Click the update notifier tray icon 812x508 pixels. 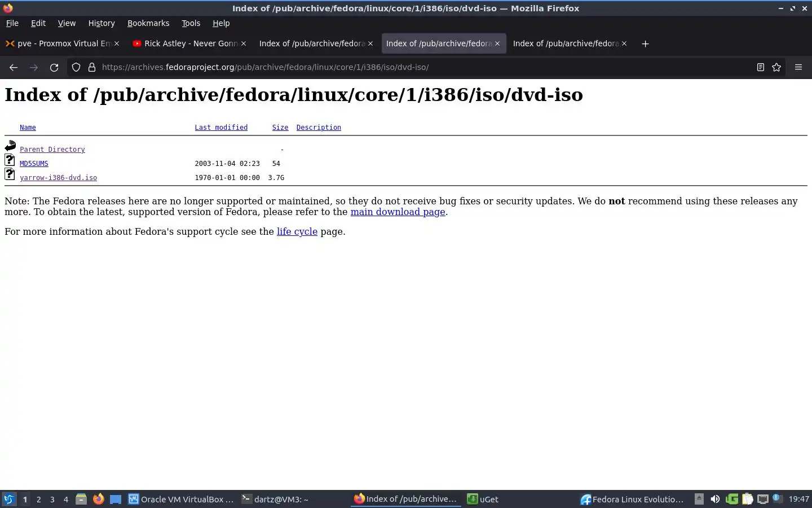click(x=777, y=498)
